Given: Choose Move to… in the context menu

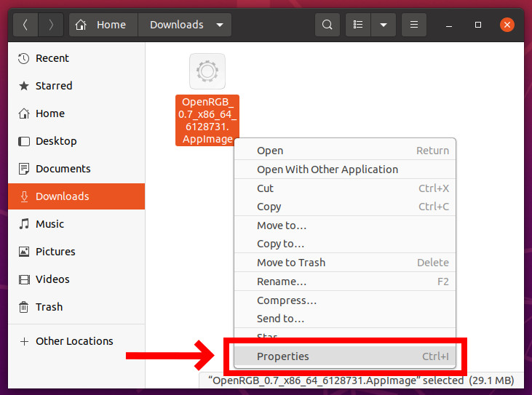Looking at the screenshot, I should click(x=345, y=225).
